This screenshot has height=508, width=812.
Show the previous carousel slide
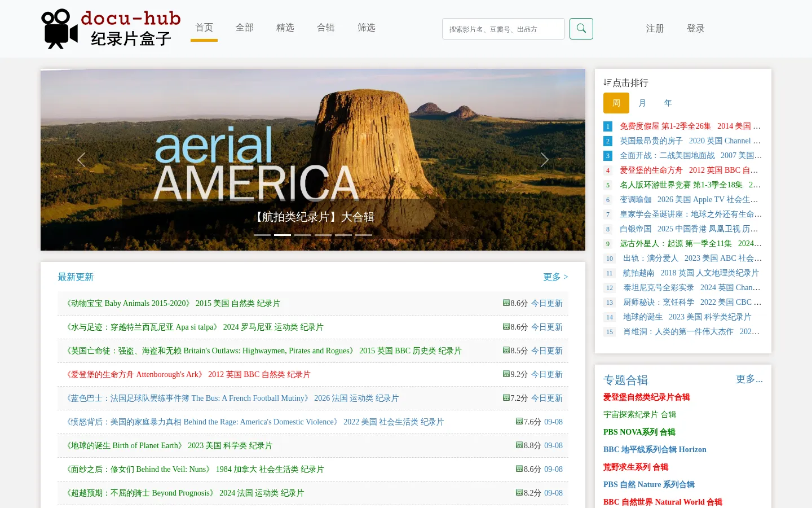tap(81, 160)
